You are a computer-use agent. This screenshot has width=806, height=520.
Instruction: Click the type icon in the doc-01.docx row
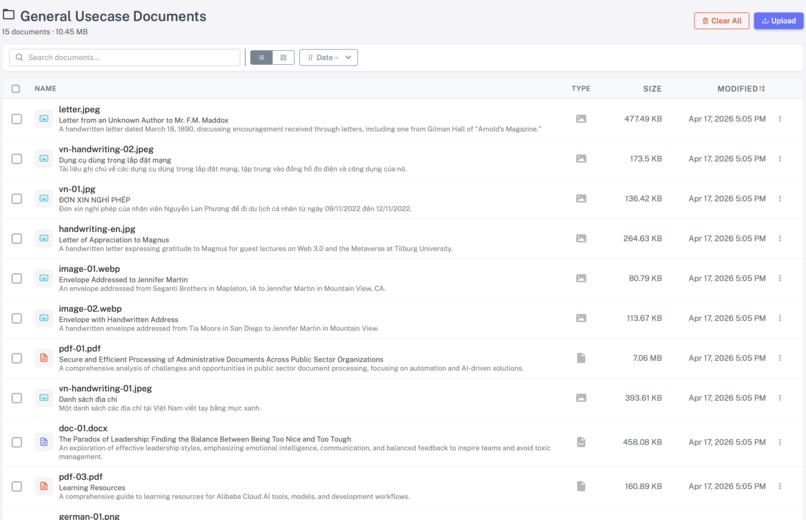coord(581,442)
